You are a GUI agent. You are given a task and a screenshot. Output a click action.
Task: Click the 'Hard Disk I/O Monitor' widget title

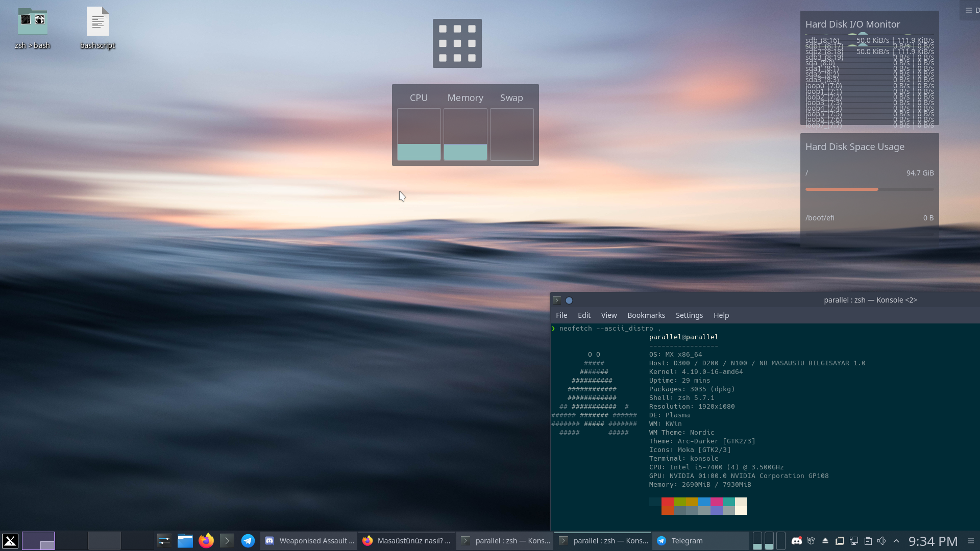(x=852, y=24)
